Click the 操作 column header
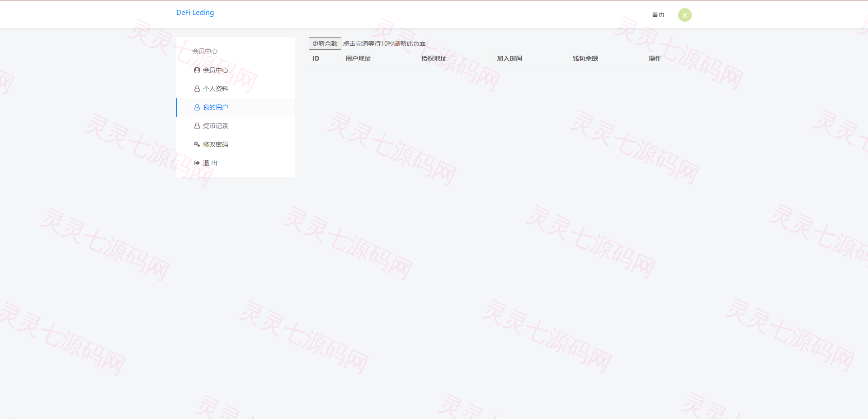 (x=655, y=58)
